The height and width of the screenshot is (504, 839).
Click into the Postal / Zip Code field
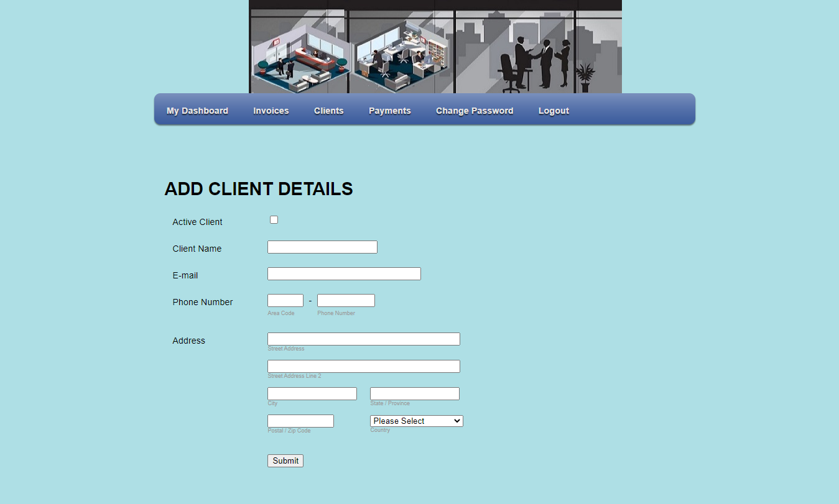click(x=300, y=421)
